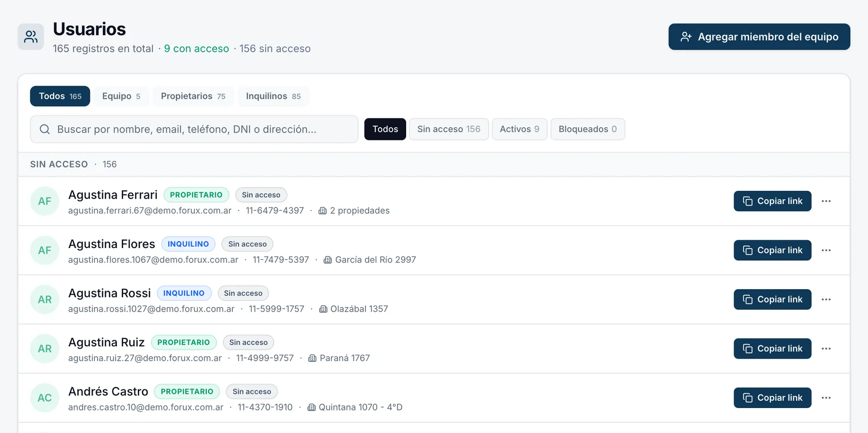Open more options for Agustina Ferrari
Image resolution: width=868 pixels, height=433 pixels.
(826, 201)
